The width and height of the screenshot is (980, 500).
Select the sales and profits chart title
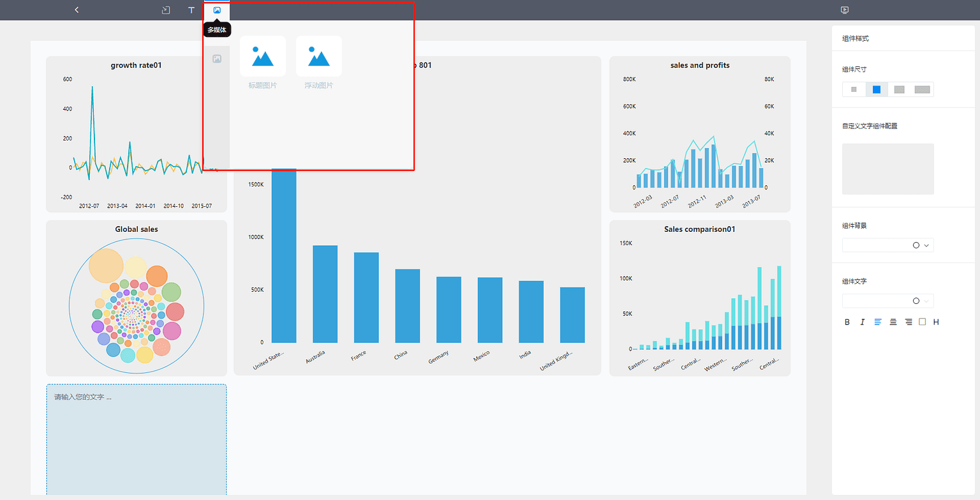[x=700, y=65]
